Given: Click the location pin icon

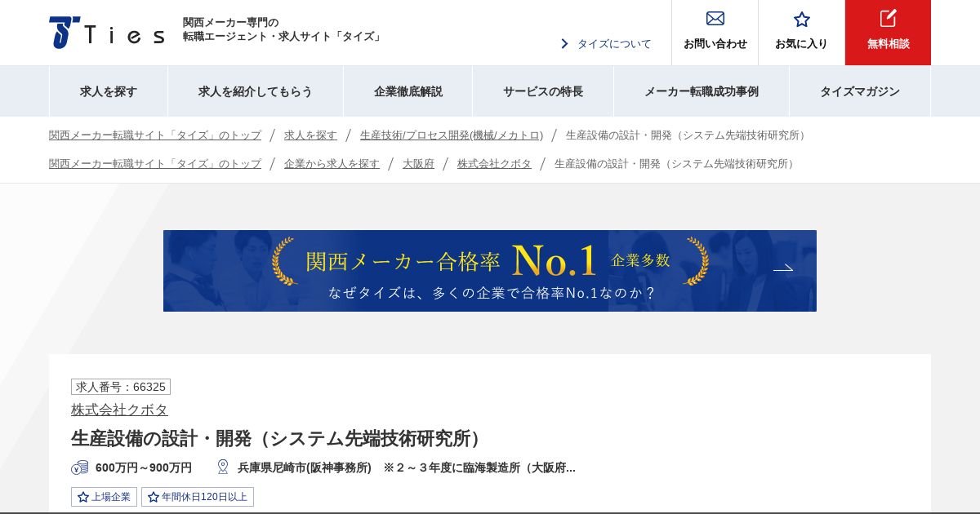Looking at the screenshot, I should click(223, 467).
